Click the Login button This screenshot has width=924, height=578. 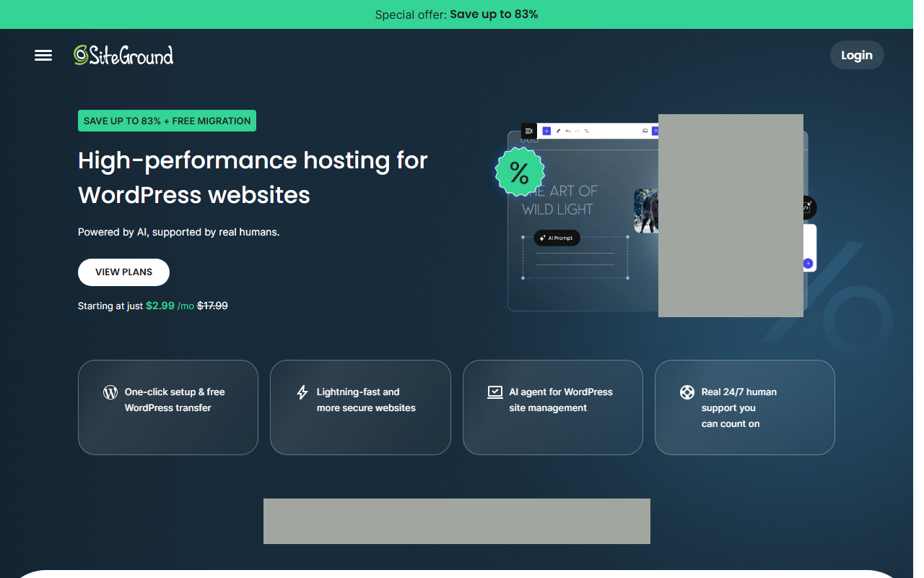pos(857,55)
